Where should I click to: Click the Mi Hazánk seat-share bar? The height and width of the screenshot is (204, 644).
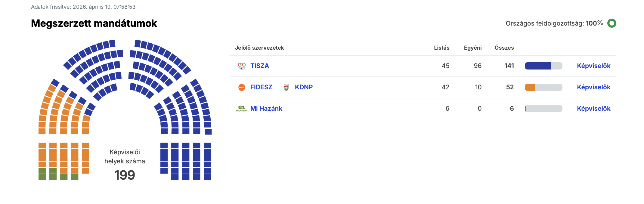[x=543, y=109]
